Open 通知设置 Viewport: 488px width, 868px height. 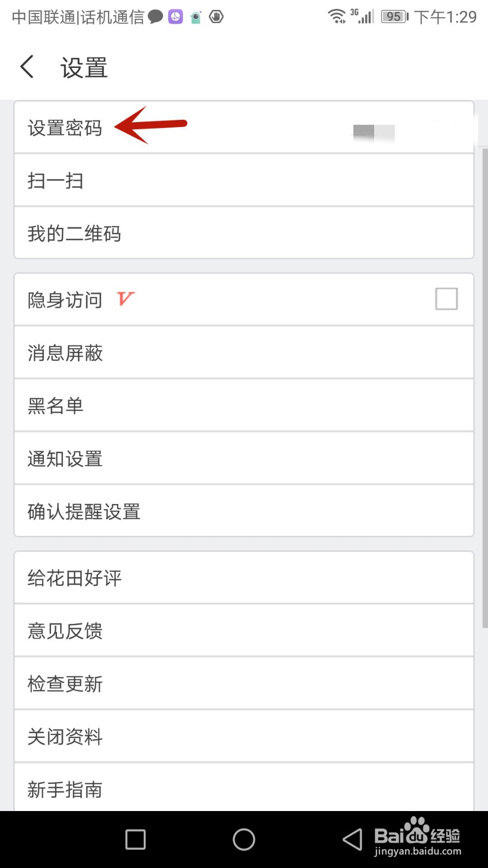pyautogui.click(x=244, y=458)
